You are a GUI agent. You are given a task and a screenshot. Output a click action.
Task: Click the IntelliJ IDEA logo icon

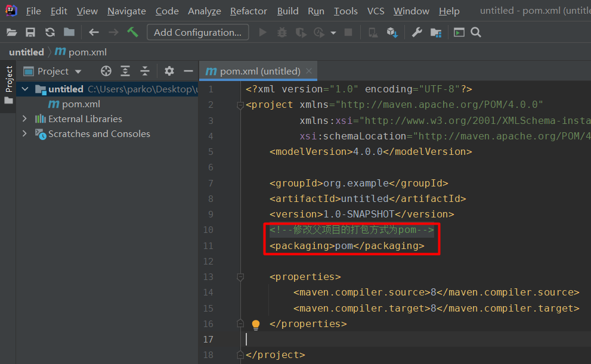click(11, 11)
